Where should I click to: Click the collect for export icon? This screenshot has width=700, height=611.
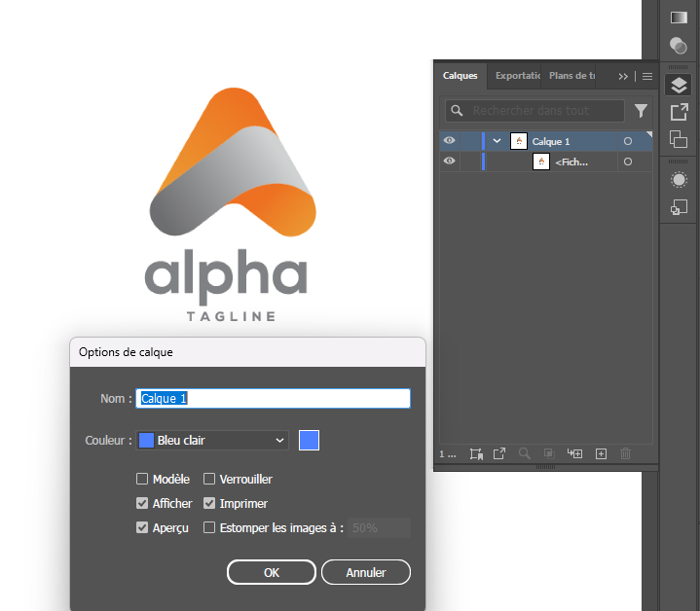click(499, 453)
